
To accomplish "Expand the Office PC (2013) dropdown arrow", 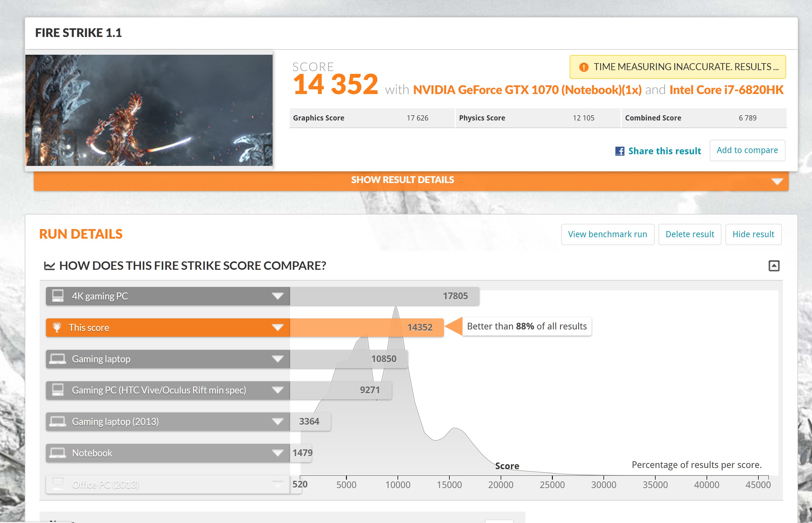I will tap(278, 484).
